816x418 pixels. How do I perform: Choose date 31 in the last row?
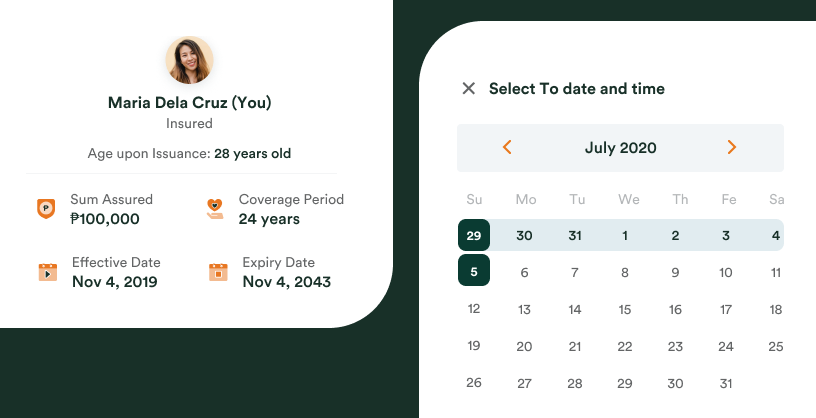(726, 383)
